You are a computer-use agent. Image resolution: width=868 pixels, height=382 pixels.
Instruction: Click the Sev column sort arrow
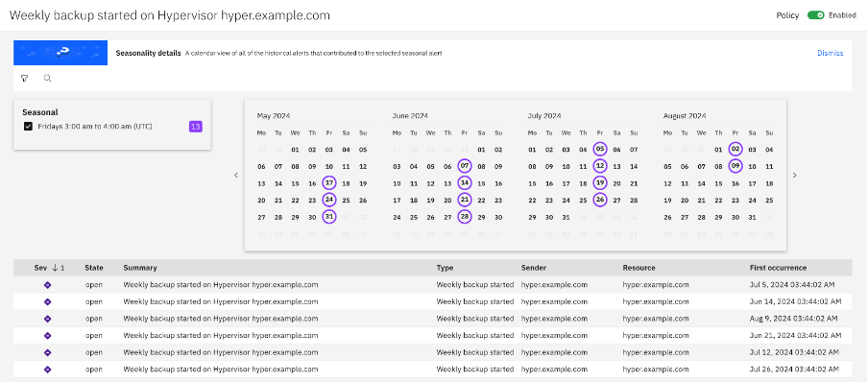coord(55,268)
